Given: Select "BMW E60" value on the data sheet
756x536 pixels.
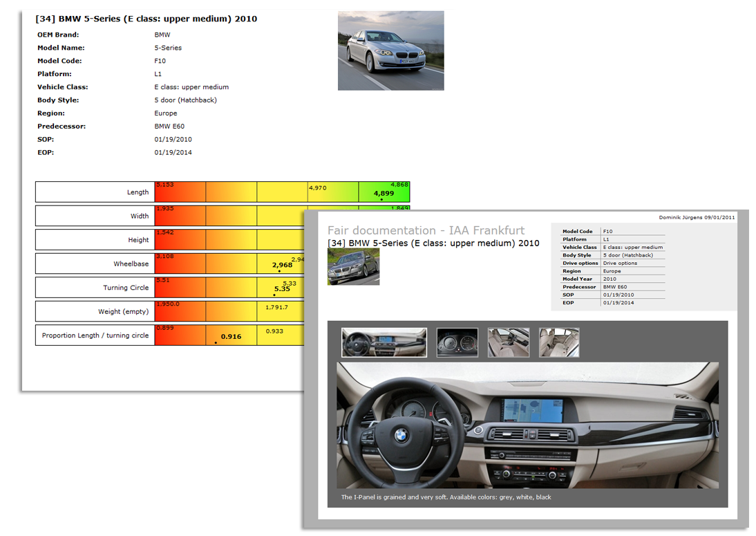Looking at the screenshot, I should [169, 126].
